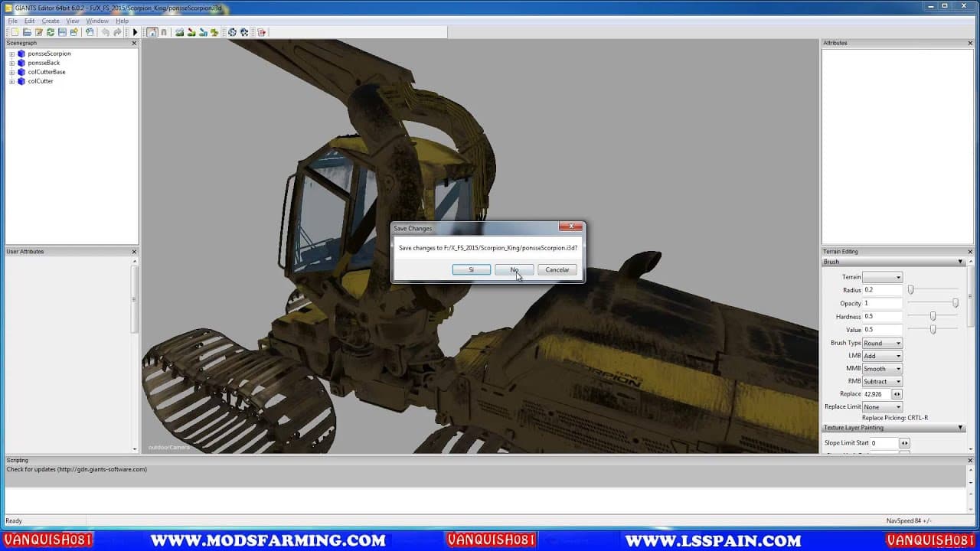This screenshot has width=980, height=551.
Task: Close the Save Changes dialog
Action: point(570,227)
